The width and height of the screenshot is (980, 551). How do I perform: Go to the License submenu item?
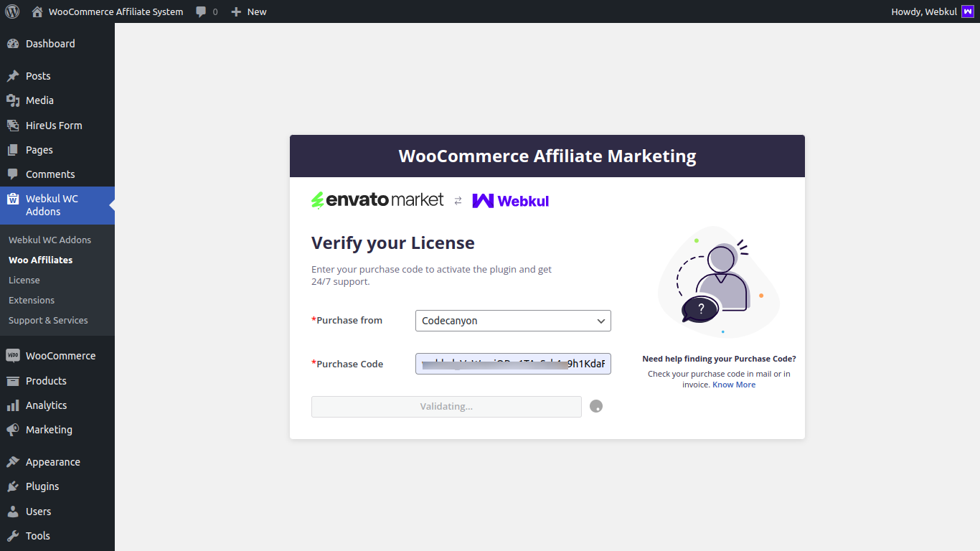[x=24, y=280]
